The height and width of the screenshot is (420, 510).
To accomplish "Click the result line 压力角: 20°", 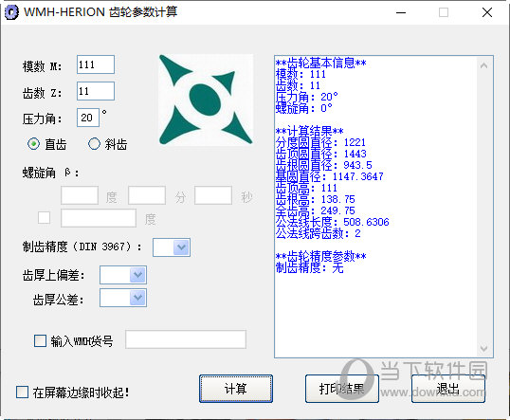I will [x=307, y=97].
